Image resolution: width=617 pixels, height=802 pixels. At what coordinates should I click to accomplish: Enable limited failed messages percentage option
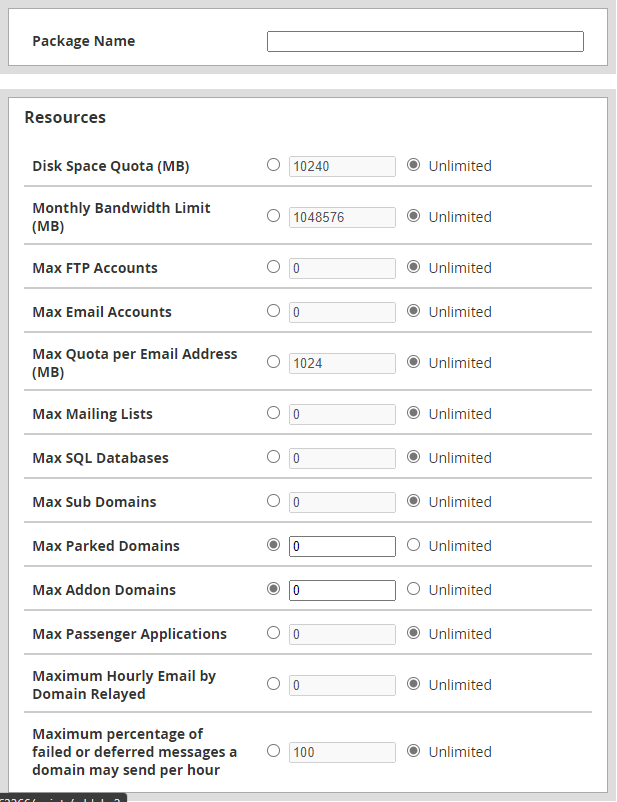[273, 751]
